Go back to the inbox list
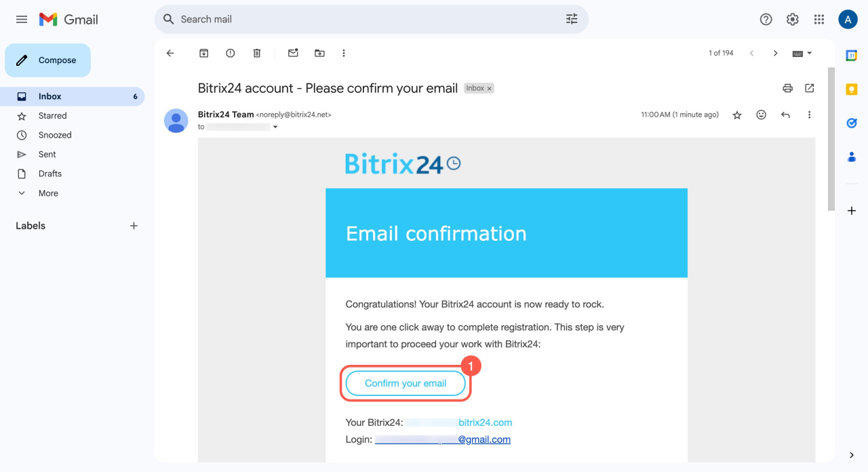 [170, 53]
